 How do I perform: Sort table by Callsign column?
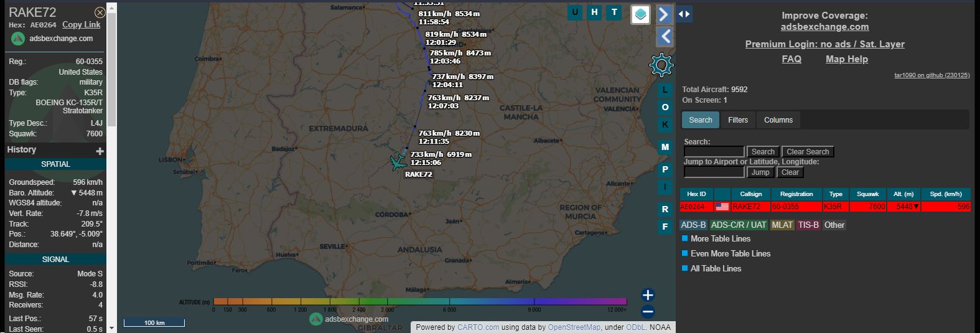point(751,194)
